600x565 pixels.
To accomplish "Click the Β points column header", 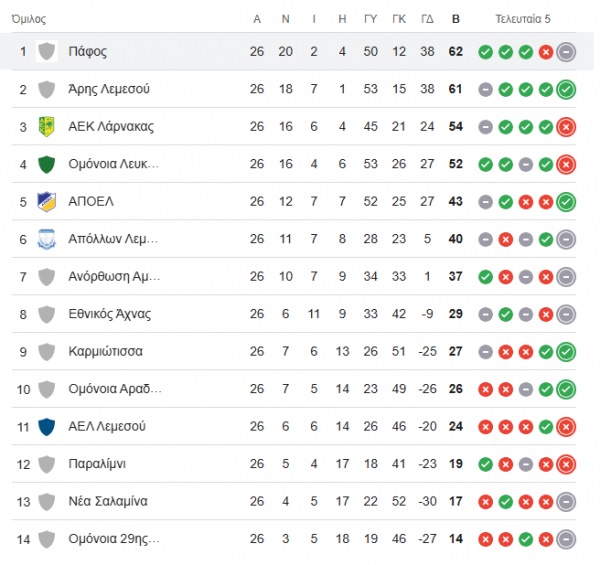I will tap(455, 19).
